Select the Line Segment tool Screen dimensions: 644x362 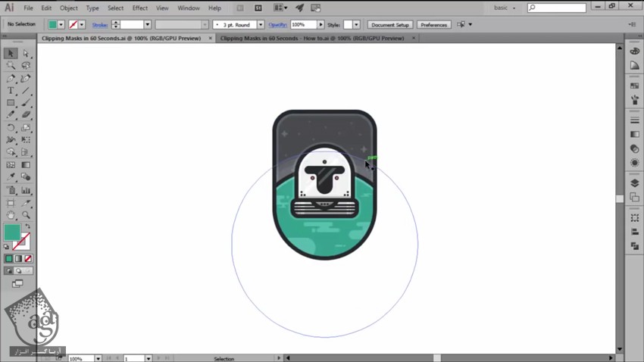pos(26,91)
